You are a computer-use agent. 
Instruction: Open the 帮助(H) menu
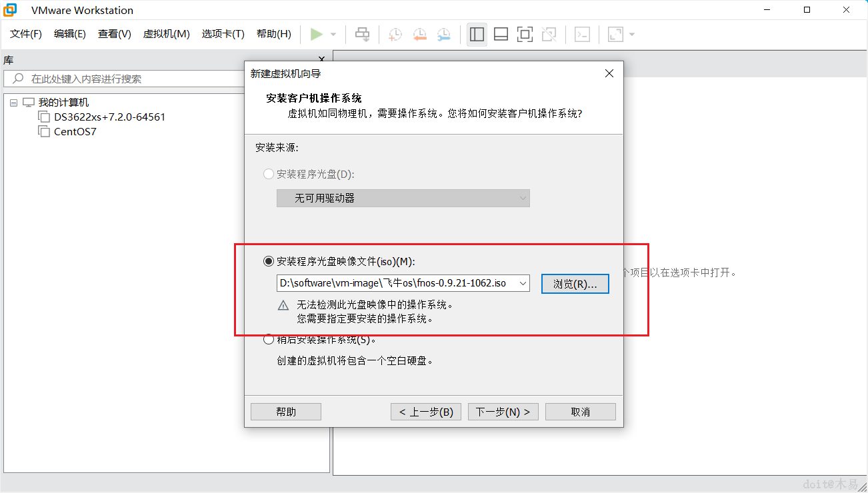273,34
